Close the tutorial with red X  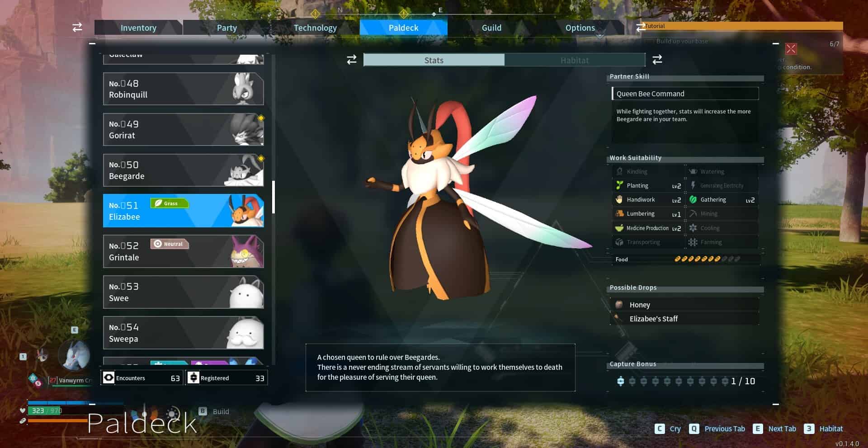tap(791, 48)
